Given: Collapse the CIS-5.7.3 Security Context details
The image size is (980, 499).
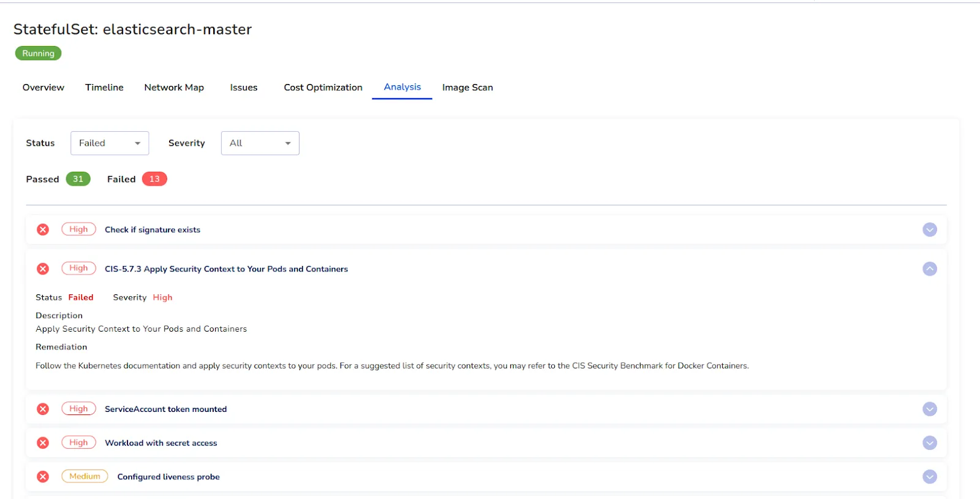Looking at the screenshot, I should 930,269.
